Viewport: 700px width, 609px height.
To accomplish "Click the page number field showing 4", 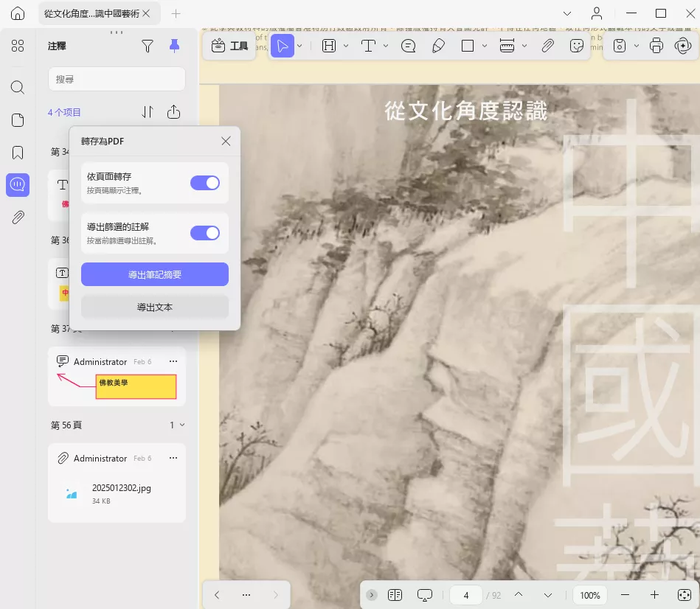I will (x=466, y=595).
